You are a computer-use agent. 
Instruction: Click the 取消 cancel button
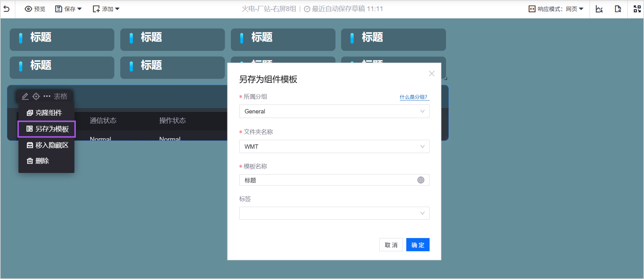tap(391, 245)
